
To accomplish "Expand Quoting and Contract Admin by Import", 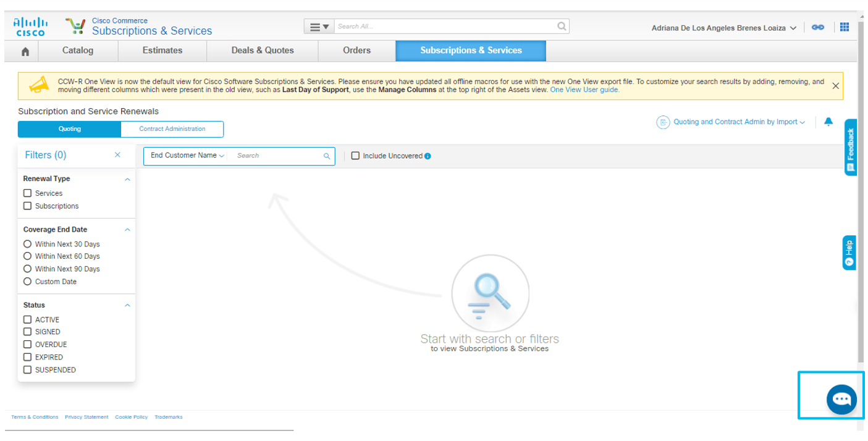I will coord(731,122).
